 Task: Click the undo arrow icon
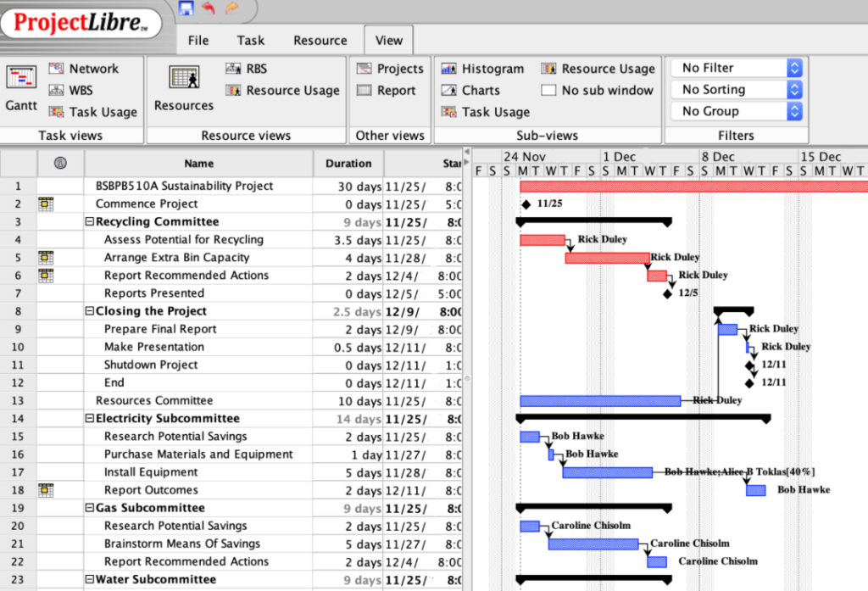[x=209, y=8]
